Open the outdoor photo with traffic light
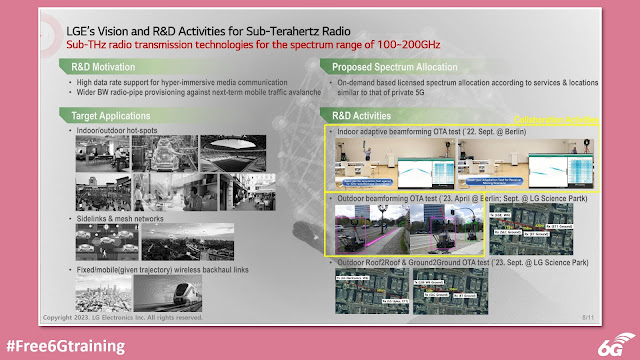 447,229
